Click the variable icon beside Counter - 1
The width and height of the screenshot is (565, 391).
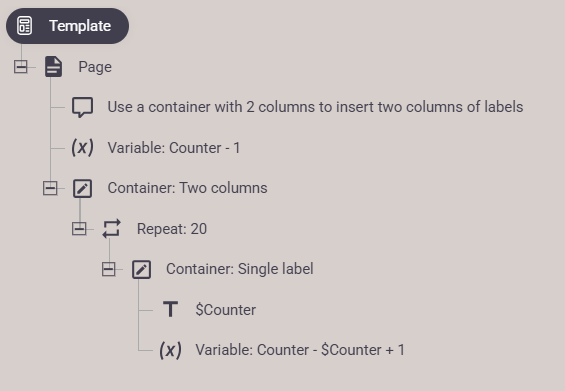[83, 148]
